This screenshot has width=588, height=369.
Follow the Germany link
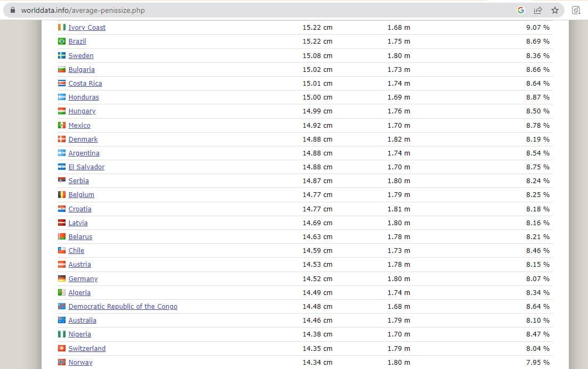(x=83, y=278)
